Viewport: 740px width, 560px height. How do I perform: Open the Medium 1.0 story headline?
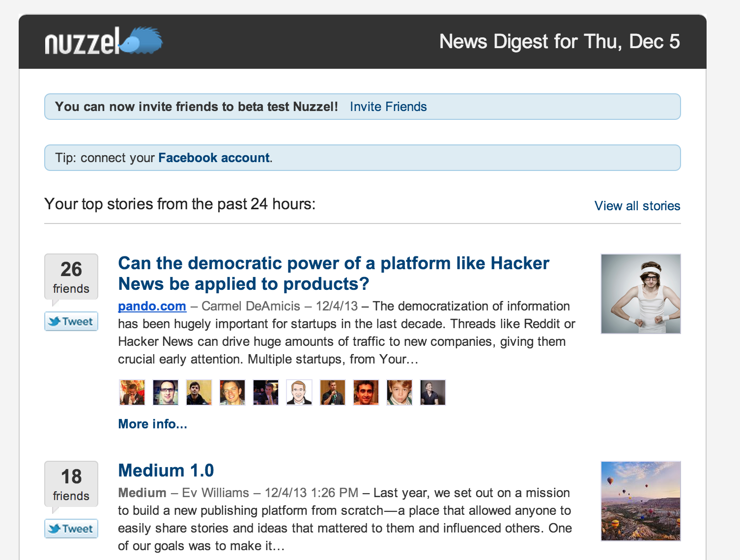[166, 471]
